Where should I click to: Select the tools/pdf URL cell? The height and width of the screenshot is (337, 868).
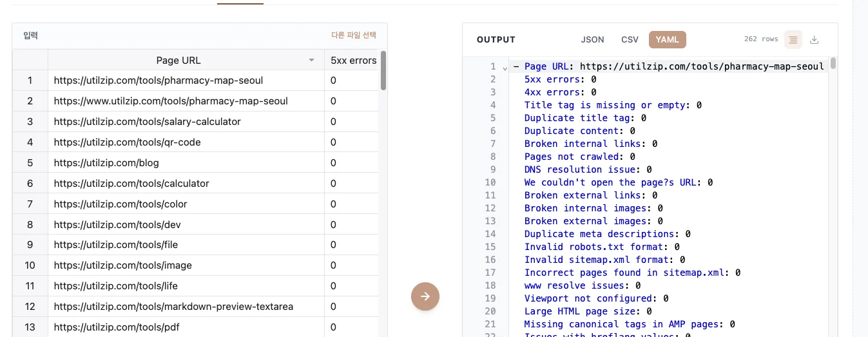186,327
